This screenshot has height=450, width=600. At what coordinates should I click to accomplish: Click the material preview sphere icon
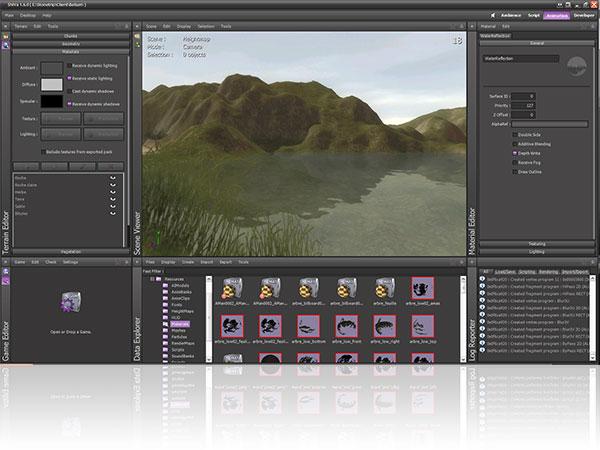coord(577,66)
